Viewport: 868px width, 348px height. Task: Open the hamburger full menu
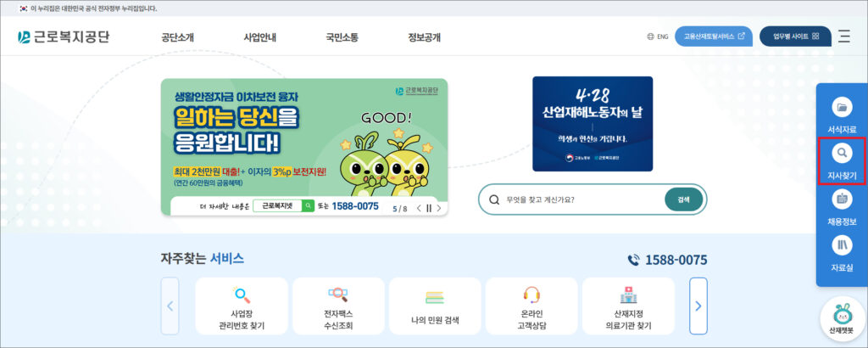pyautogui.click(x=843, y=36)
